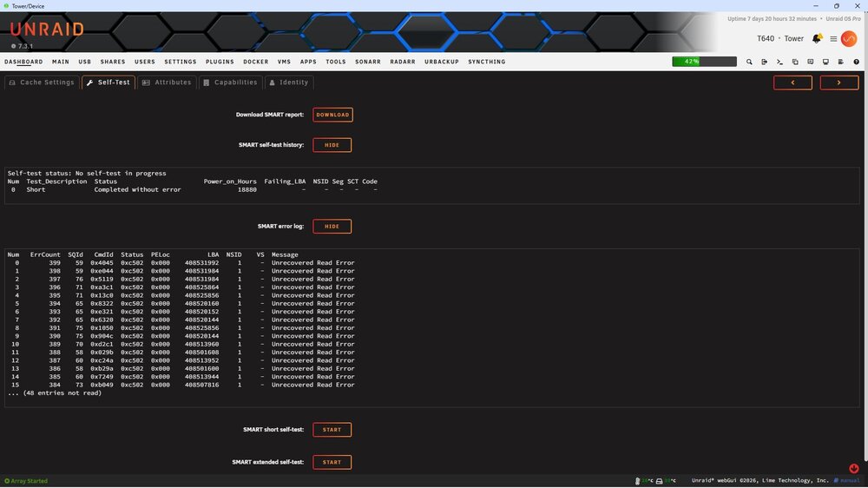The image size is (868, 488).
Task: Open Plugins page
Action: tap(220, 62)
